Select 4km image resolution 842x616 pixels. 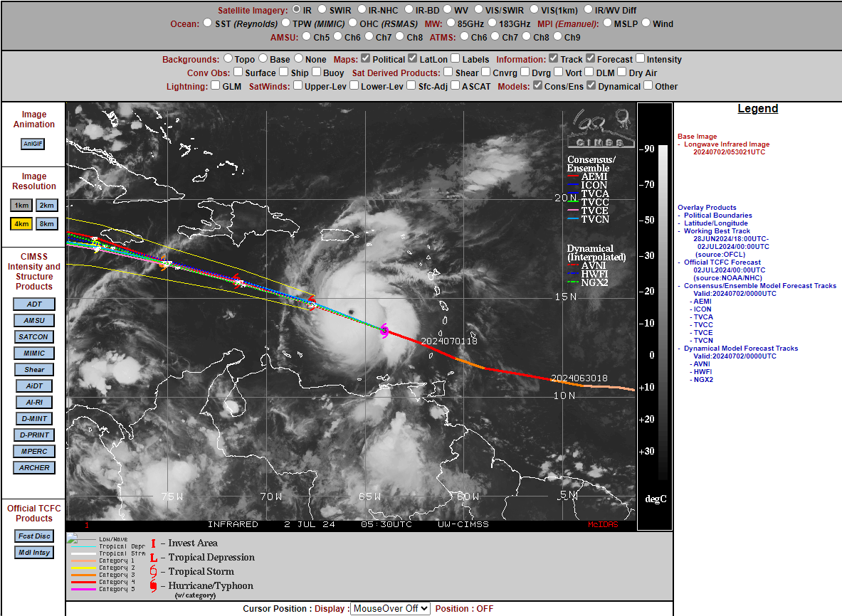pyautogui.click(x=21, y=224)
